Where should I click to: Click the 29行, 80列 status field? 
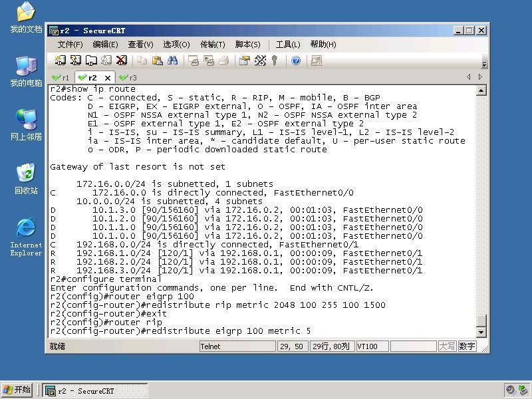(x=332, y=346)
